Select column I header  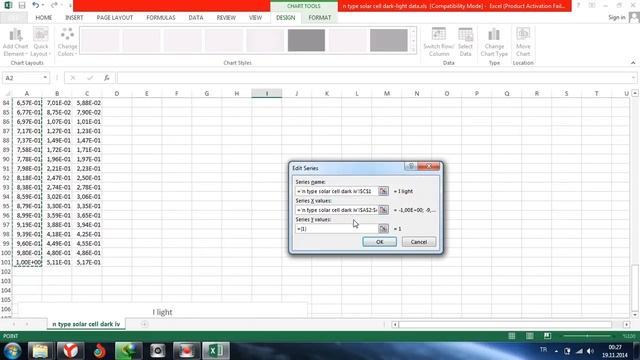(x=267, y=93)
